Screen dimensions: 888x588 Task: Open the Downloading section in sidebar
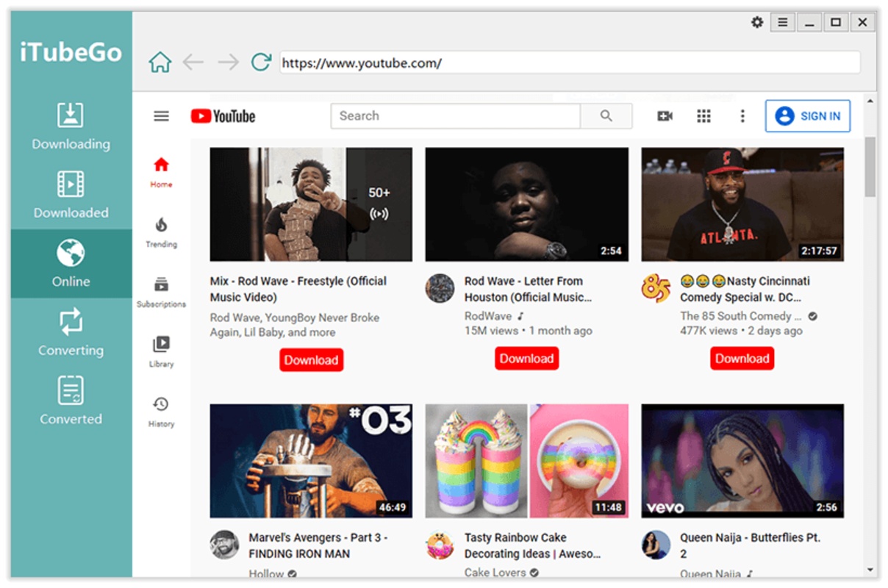click(x=71, y=126)
